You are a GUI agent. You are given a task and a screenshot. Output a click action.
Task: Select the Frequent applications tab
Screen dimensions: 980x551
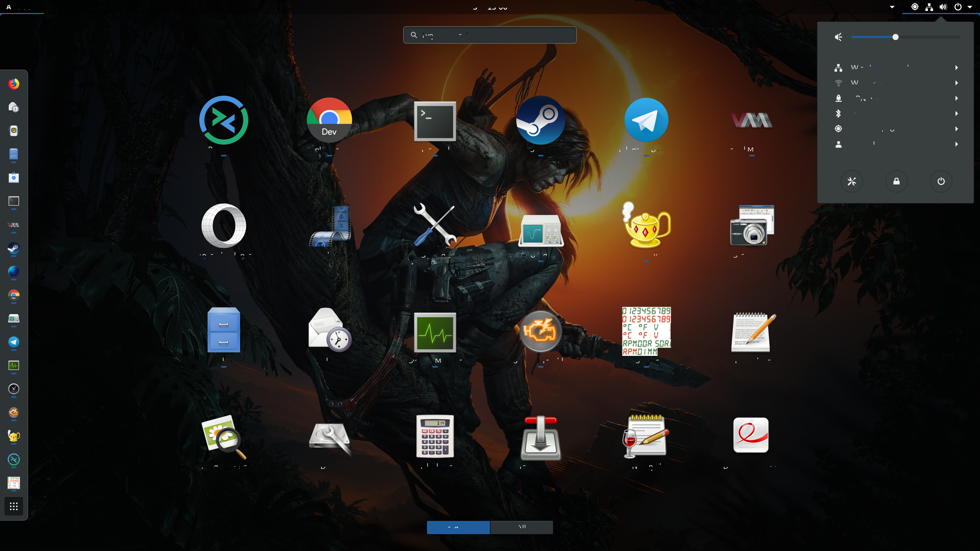coord(458,527)
